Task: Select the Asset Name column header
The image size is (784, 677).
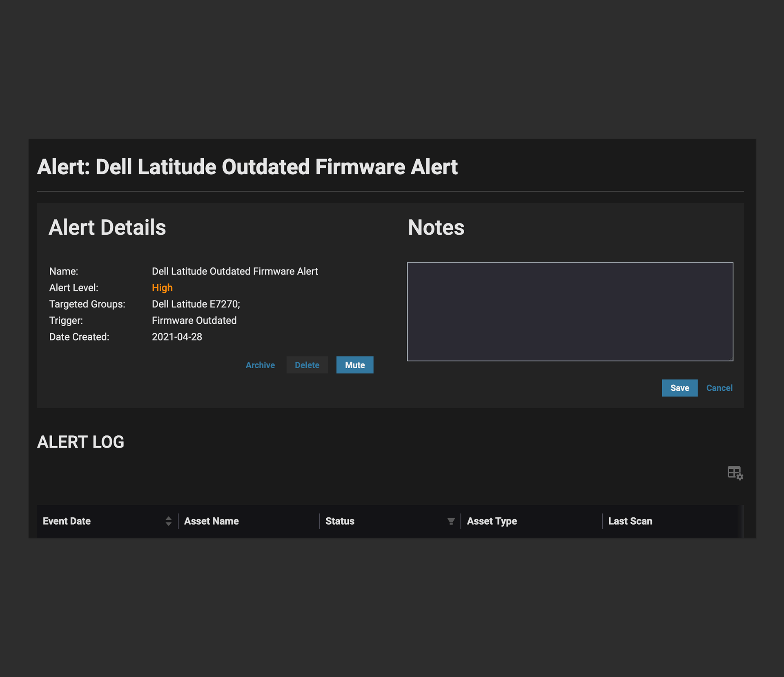Action: (212, 521)
